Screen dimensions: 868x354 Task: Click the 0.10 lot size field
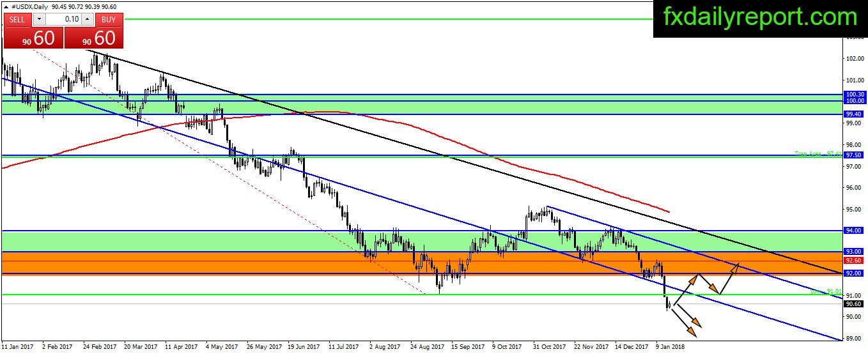63,19
